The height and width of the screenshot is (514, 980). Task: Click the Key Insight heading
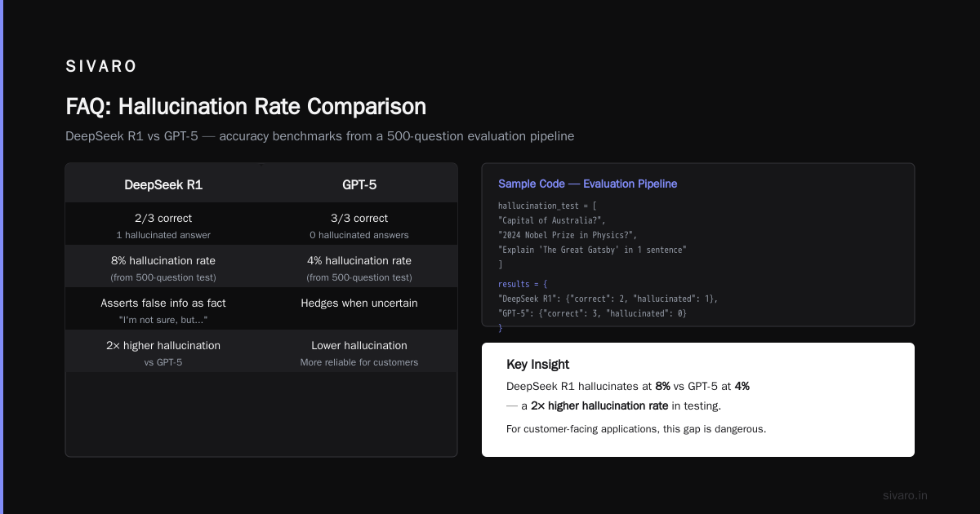pyautogui.click(x=538, y=365)
